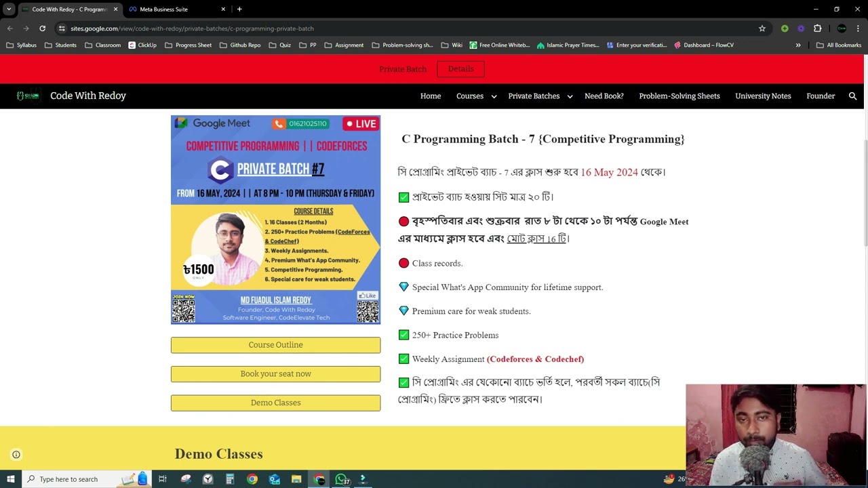The height and width of the screenshot is (488, 868).
Task: Expand the Courses submenu arrow
Action: coord(494,96)
